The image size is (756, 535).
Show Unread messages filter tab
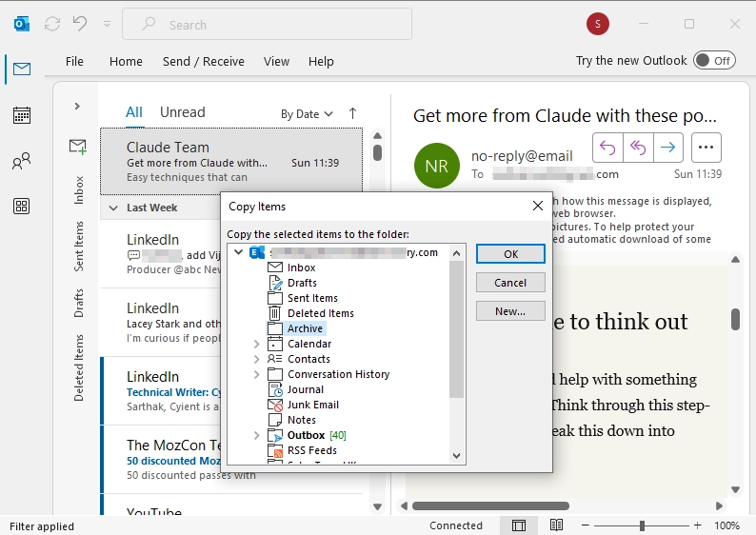pos(182,112)
